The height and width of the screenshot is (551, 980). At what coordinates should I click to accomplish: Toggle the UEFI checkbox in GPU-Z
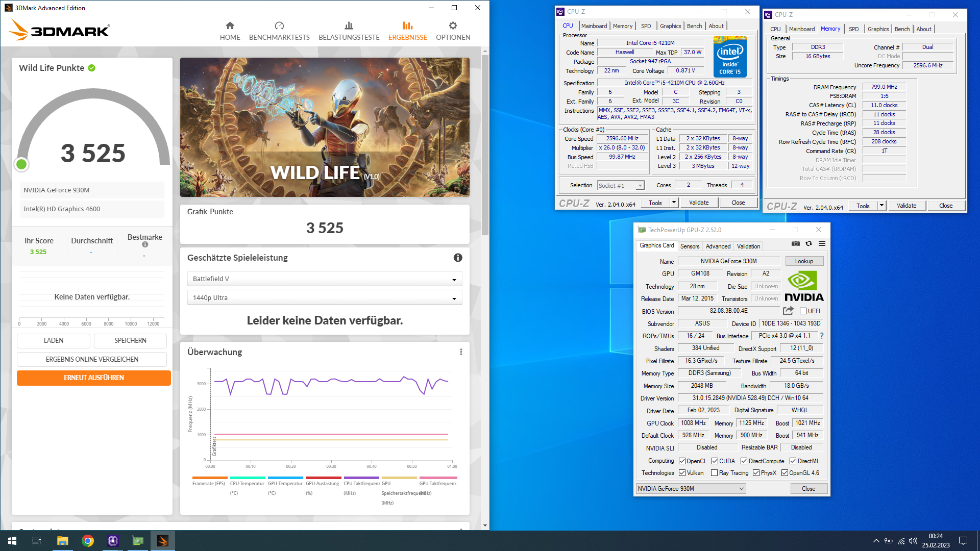pyautogui.click(x=803, y=311)
